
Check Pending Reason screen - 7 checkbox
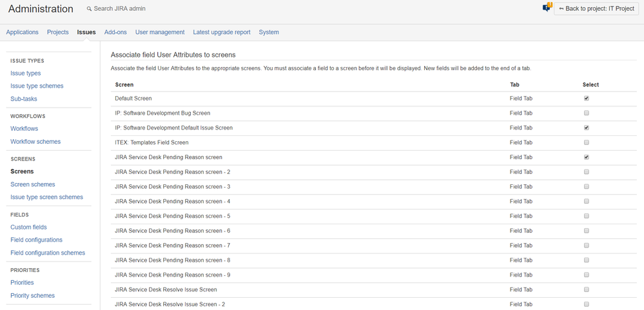(x=587, y=246)
